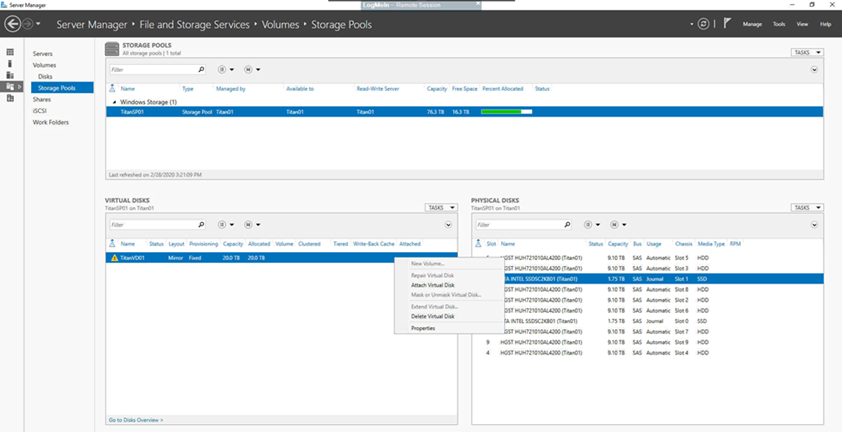This screenshot has width=842, height=432.
Task: Open the Shares page
Action: pos(42,99)
